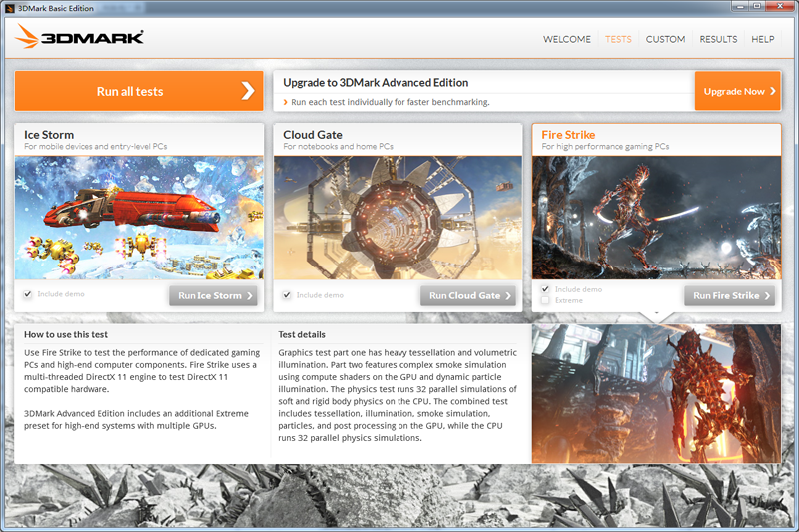Image resolution: width=799 pixels, height=532 pixels.
Task: Toggle Include demo for Cloud Gate
Action: coord(287,295)
